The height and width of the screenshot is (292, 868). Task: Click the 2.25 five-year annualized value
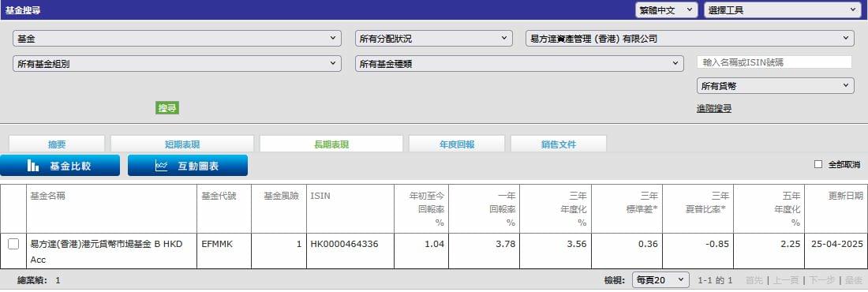tap(791, 244)
